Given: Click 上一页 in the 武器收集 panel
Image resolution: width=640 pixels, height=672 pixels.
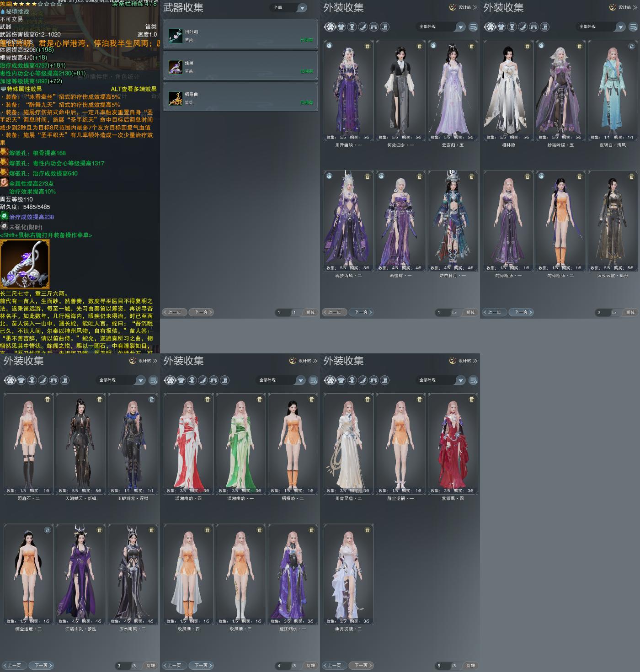Looking at the screenshot, I should (174, 312).
